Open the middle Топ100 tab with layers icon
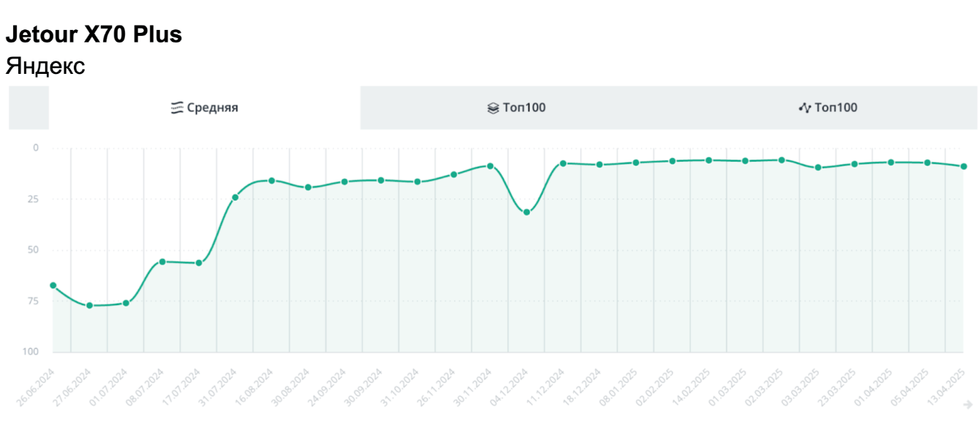Screen dimensions: 980x439 tap(516, 108)
